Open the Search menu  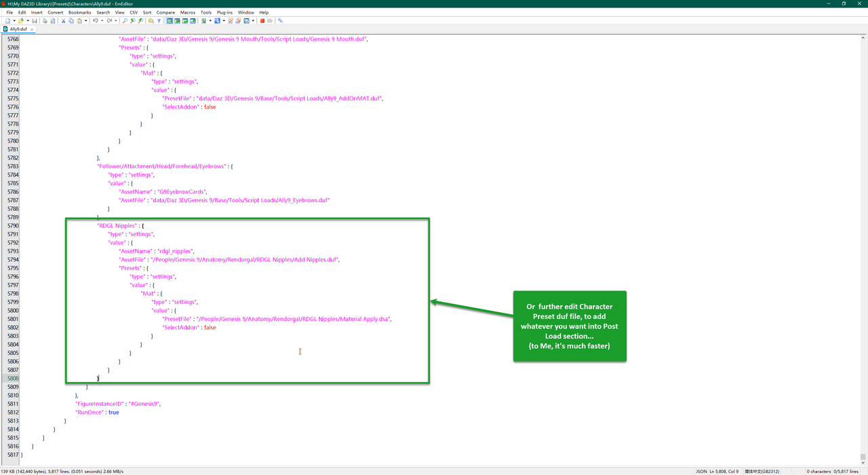point(103,12)
